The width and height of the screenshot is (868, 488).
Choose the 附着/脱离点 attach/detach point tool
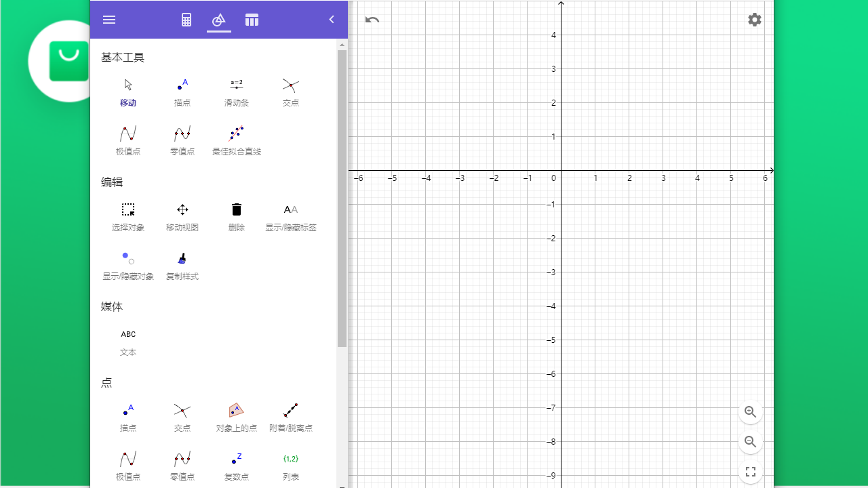[x=290, y=417]
